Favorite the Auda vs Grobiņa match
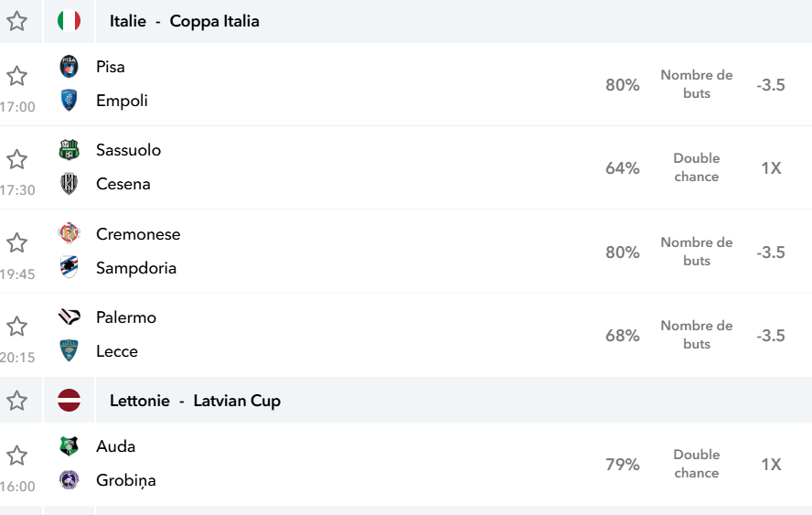Image resolution: width=812 pixels, height=515 pixels. (16, 456)
